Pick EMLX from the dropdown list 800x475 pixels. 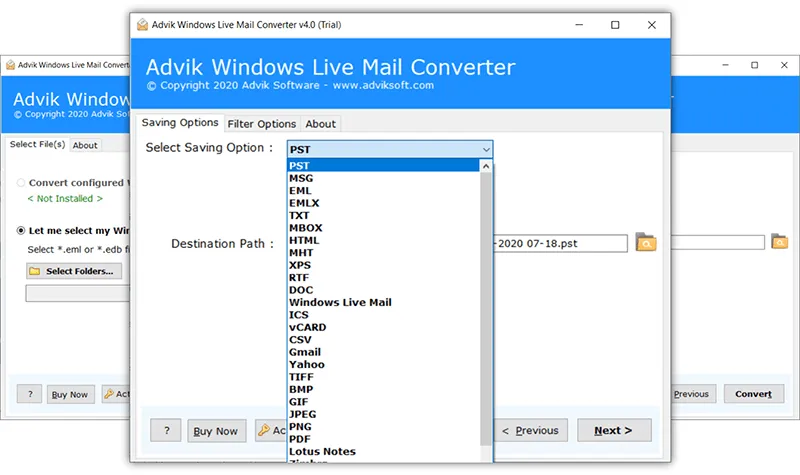(383, 203)
